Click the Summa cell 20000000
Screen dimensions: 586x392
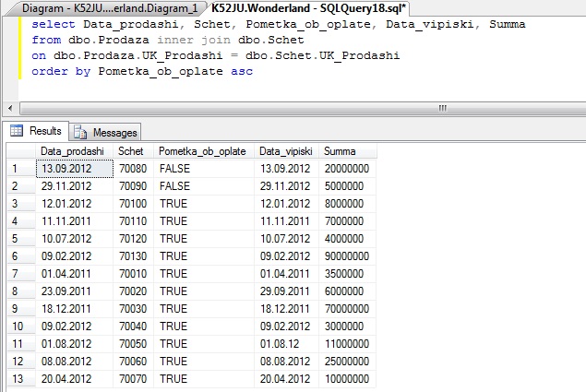(x=348, y=169)
